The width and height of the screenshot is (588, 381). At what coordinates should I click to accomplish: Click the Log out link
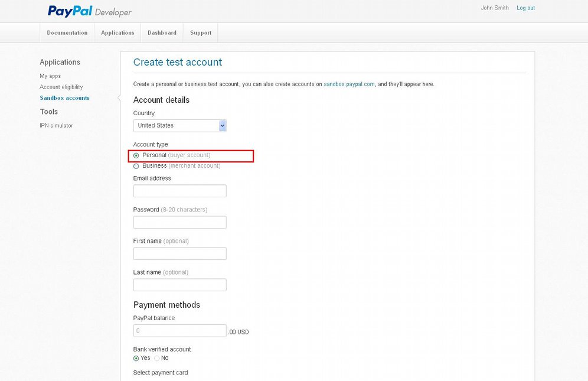[x=525, y=8]
